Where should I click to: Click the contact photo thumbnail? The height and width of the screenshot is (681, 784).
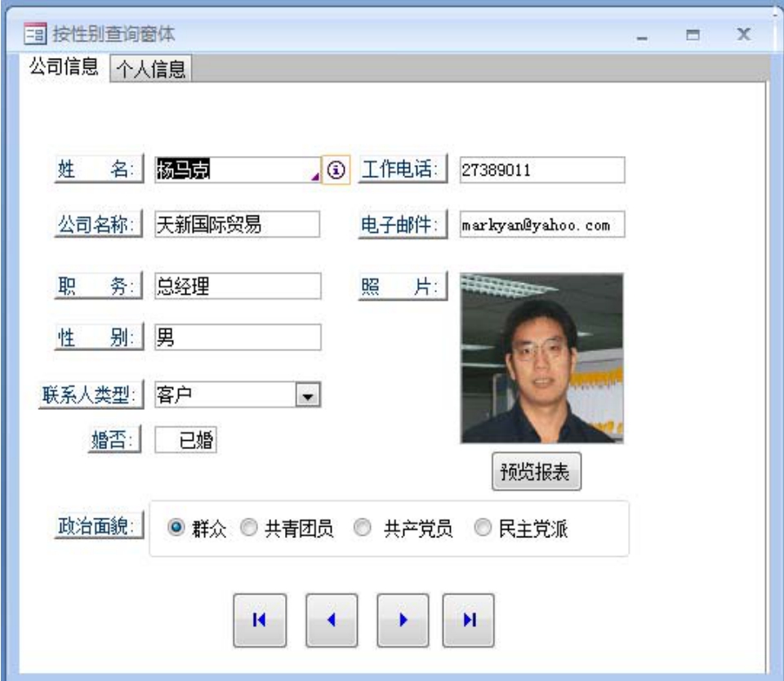(x=541, y=358)
